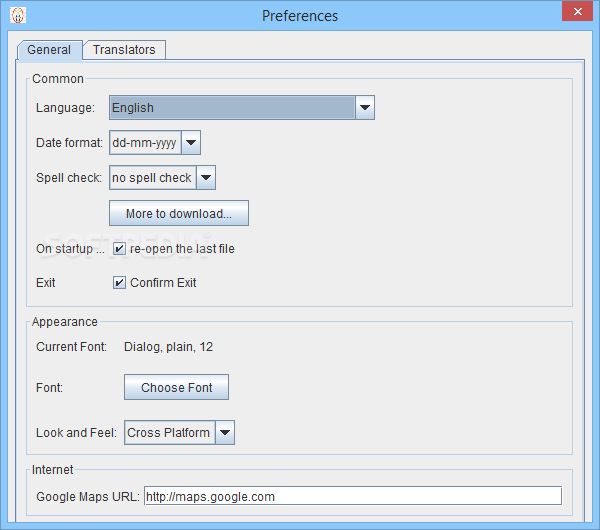Toggle re-open the last file checkbox
The image size is (600, 530).
click(119, 249)
